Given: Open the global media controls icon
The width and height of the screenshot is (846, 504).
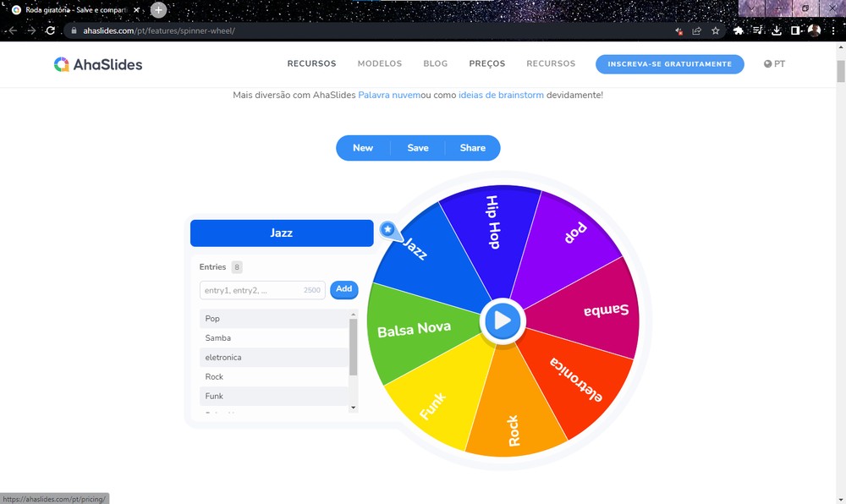Looking at the screenshot, I should pos(758,30).
